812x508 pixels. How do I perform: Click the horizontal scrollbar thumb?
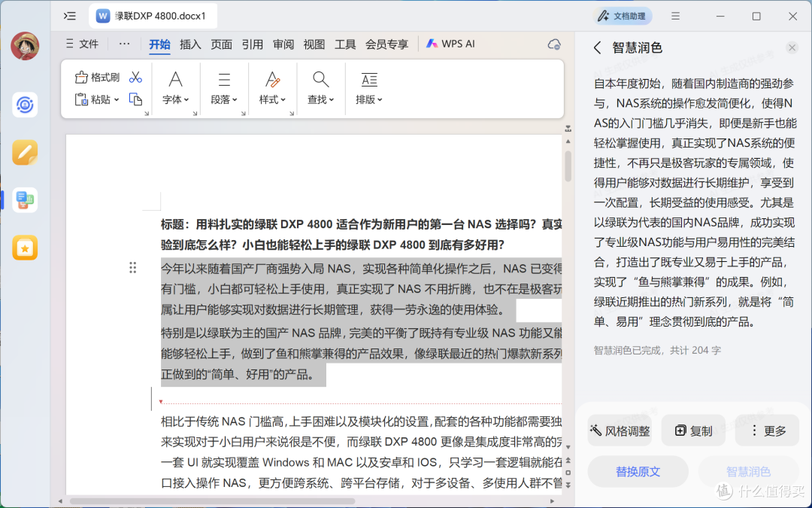click(x=212, y=501)
